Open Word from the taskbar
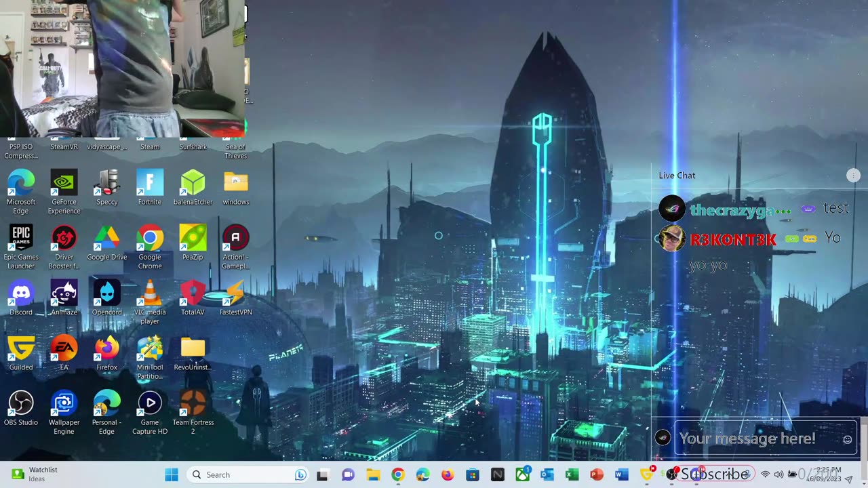 point(622,474)
